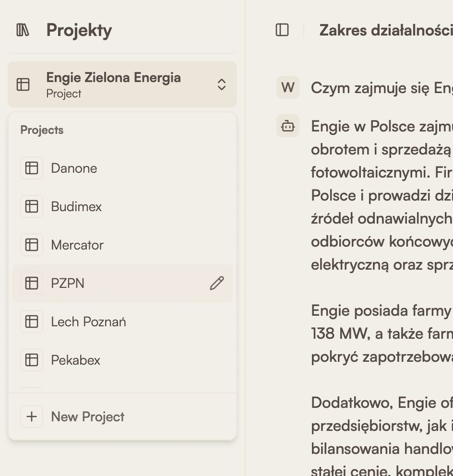Click the pencil icon to edit PZPN
Image resolution: width=453 pixels, height=476 pixels.
coord(217,283)
